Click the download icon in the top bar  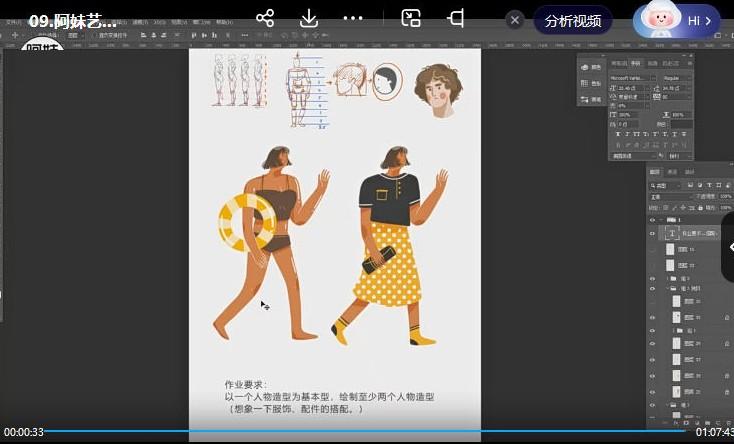point(309,19)
